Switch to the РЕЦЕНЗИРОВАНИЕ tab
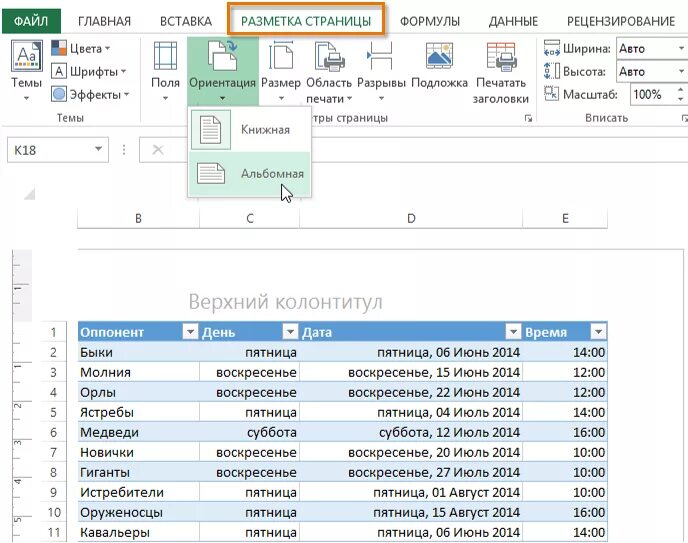 [621, 21]
